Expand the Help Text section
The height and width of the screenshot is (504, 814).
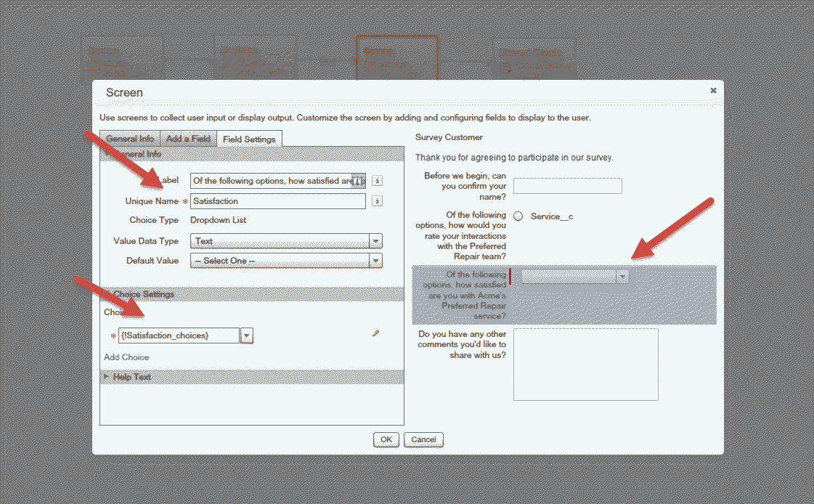tap(252, 377)
